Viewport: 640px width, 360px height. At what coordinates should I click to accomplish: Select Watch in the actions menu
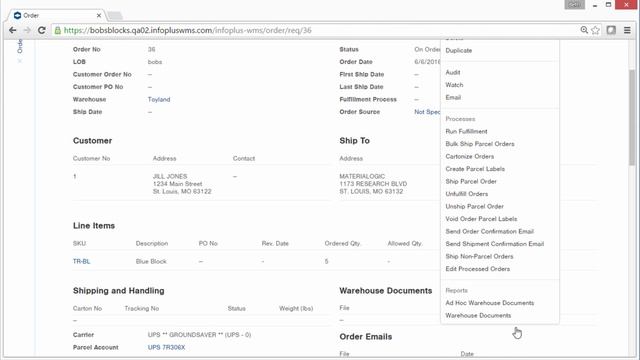point(454,85)
